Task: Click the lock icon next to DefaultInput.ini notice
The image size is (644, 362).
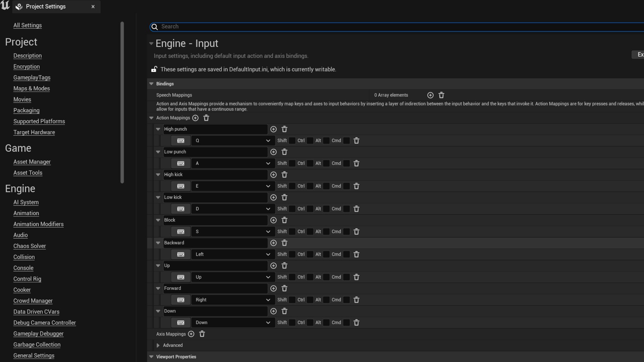Action: pyautogui.click(x=154, y=69)
